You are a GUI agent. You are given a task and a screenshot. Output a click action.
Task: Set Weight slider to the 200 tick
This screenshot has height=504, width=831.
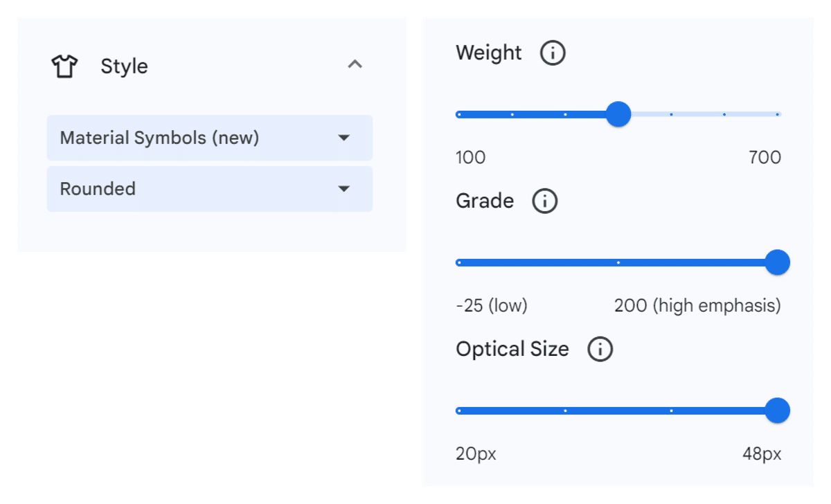[512, 114]
